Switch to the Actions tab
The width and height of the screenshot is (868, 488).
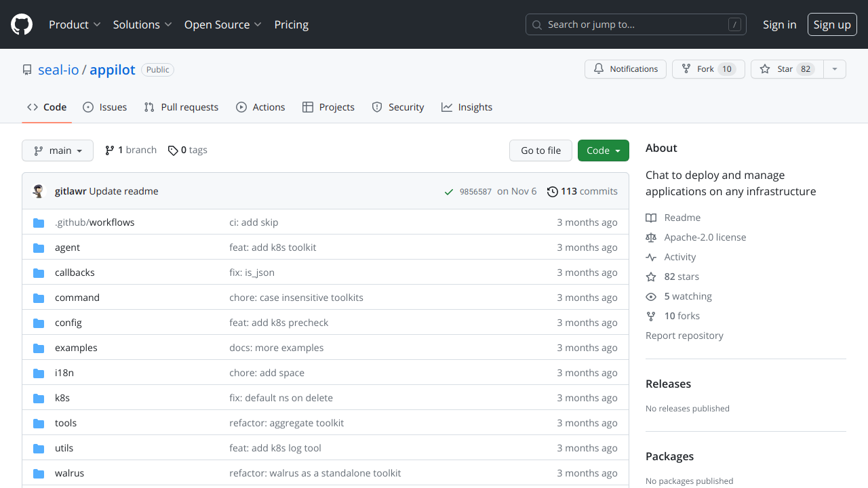(260, 107)
